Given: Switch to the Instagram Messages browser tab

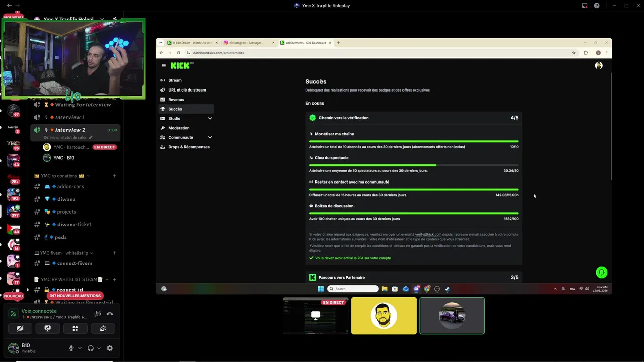Looking at the screenshot, I should coord(249,43).
